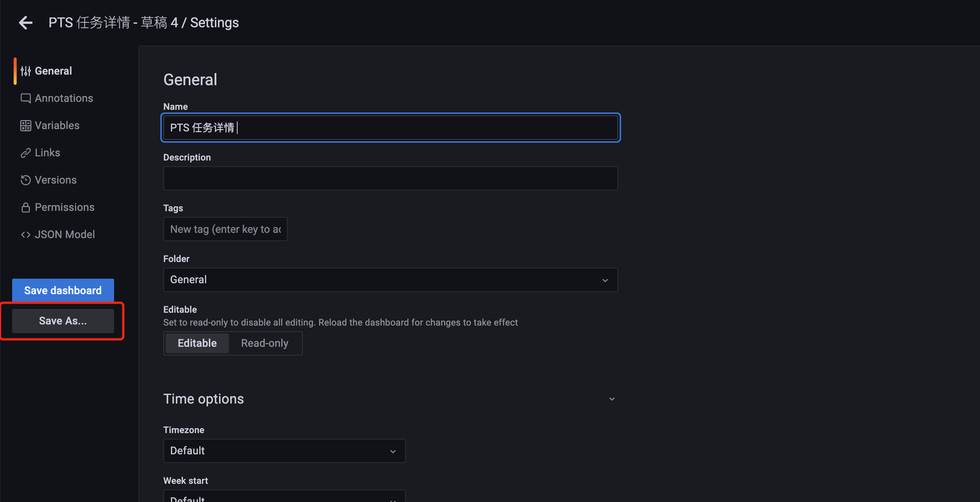Click the Variables grid icon
This screenshot has width=980, height=502.
tap(25, 126)
